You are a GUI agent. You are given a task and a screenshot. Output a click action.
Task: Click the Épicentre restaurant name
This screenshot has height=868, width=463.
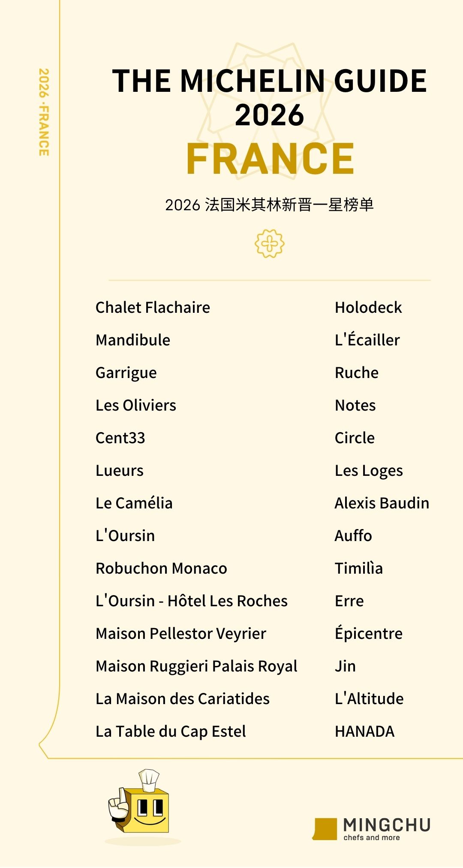pyautogui.click(x=368, y=633)
